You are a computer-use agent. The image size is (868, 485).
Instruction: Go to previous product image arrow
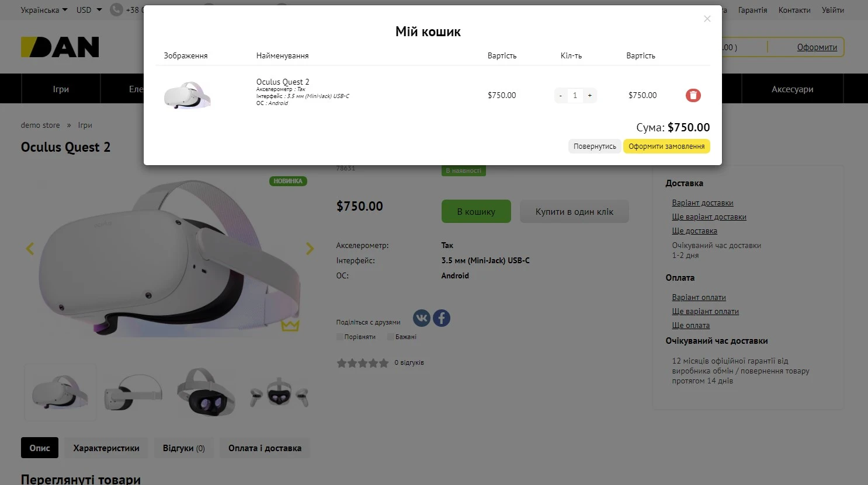coord(30,249)
